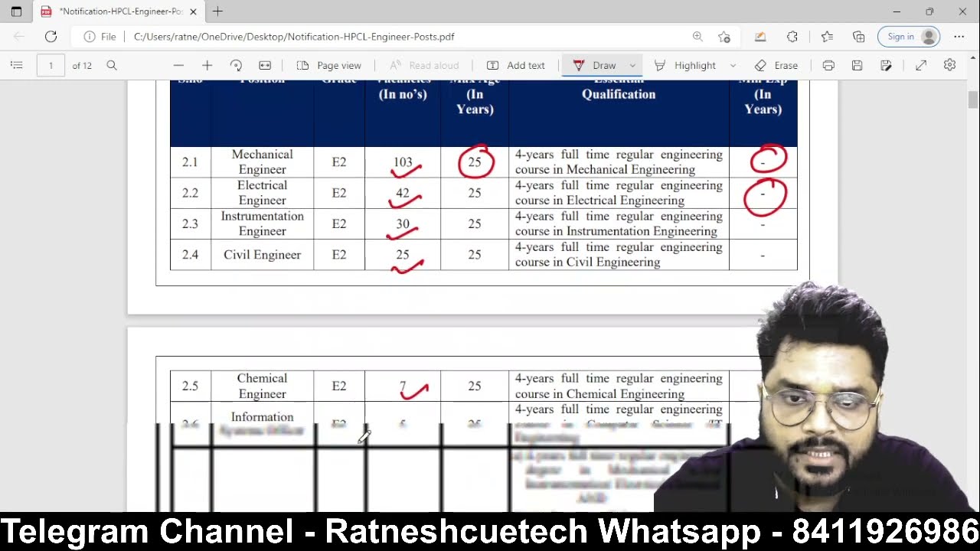
Task: Click the "Mechanical Engineer" table cell
Action: point(262,162)
